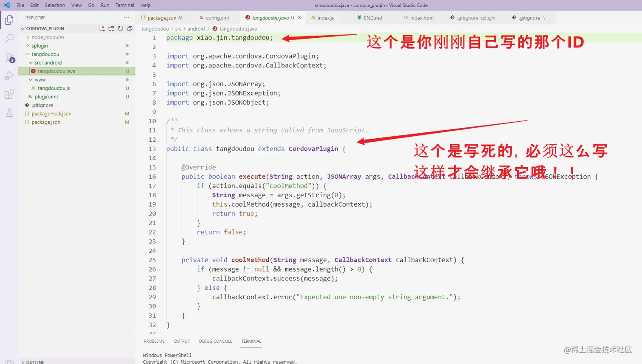Click the android breadcrumb segment
This screenshot has height=364, width=642.
(196, 29)
